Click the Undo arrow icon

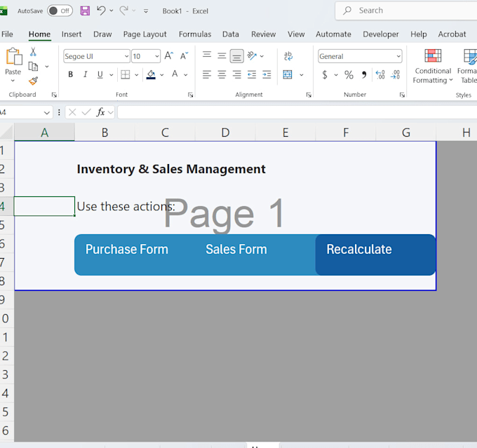click(x=101, y=11)
